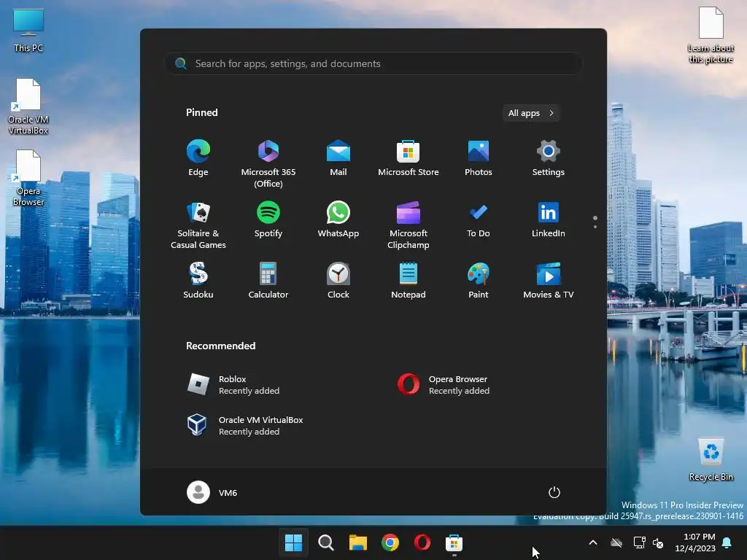
Task: Go to next pinned page dot
Action: tap(595, 227)
